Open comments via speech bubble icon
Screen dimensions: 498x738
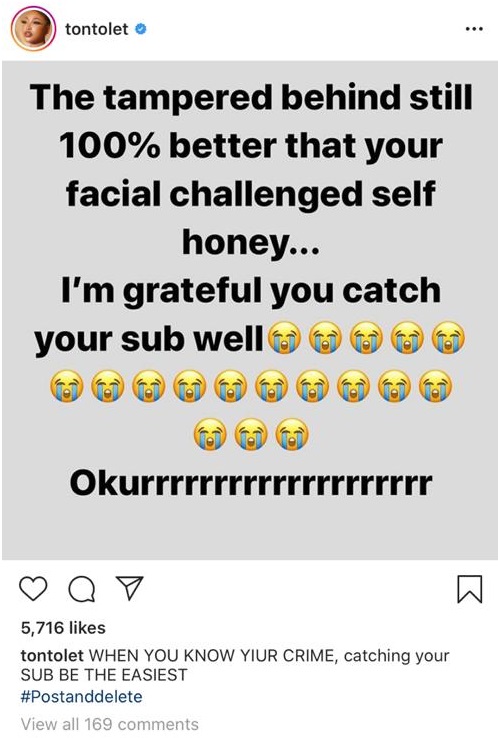[81, 589]
